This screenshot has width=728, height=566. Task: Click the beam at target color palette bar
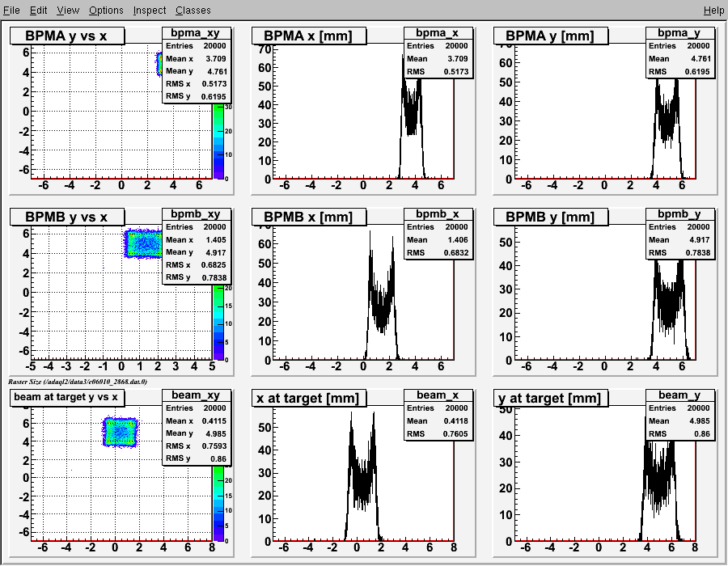[x=218, y=504]
